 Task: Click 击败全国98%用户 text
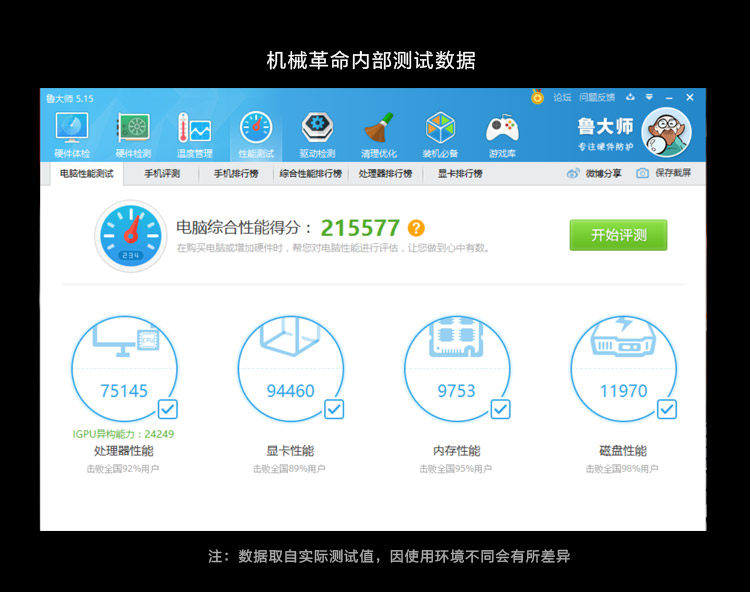click(x=622, y=469)
